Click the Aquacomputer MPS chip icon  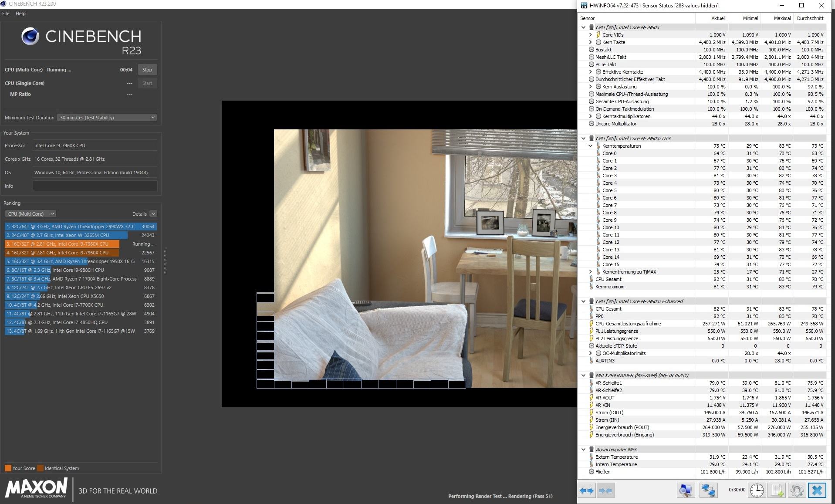(591, 450)
